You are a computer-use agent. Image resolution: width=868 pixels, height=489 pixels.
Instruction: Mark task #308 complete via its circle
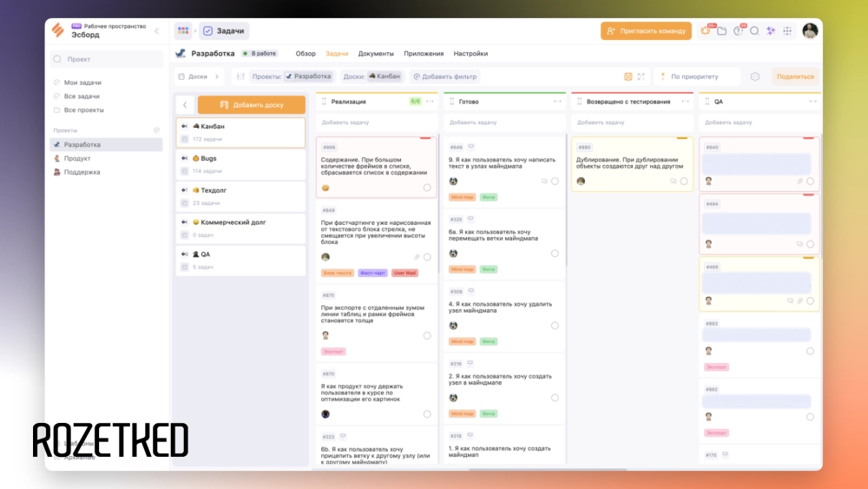(x=555, y=326)
